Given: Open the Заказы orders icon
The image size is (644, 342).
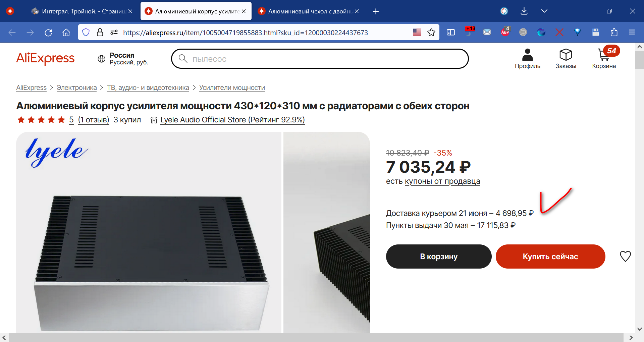Looking at the screenshot, I should pyautogui.click(x=566, y=58).
